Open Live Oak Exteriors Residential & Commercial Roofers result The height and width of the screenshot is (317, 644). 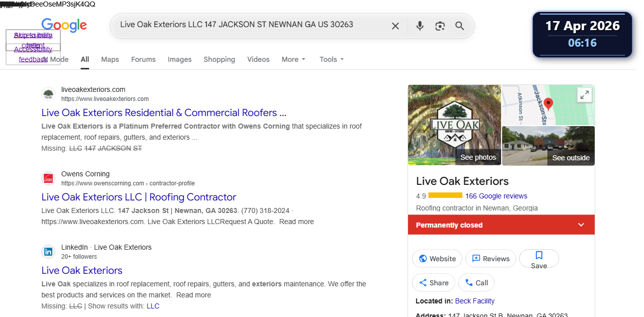164,113
